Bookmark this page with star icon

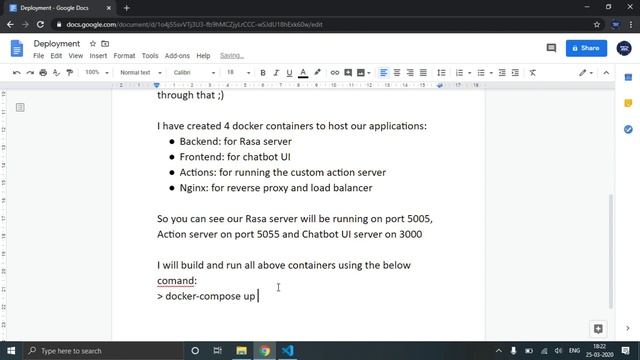(x=597, y=24)
